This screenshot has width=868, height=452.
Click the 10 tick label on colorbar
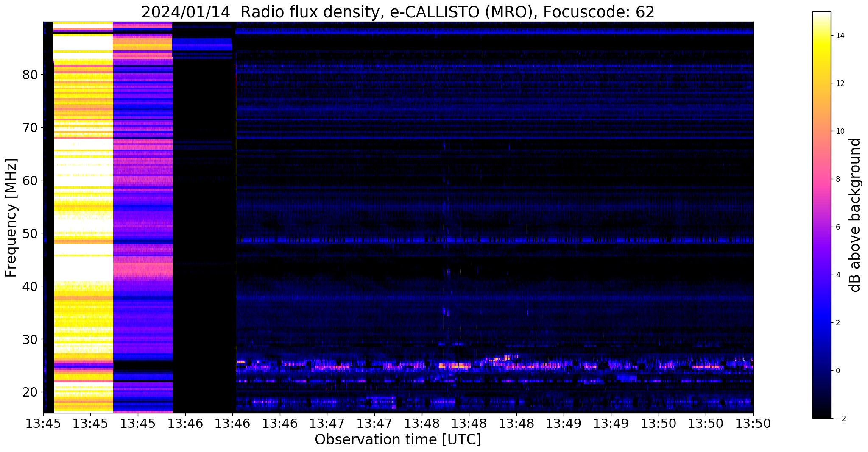840,131
